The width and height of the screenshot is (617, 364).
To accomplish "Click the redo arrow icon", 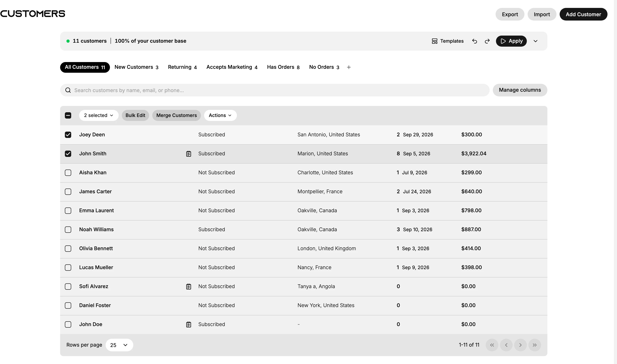I will pyautogui.click(x=487, y=41).
